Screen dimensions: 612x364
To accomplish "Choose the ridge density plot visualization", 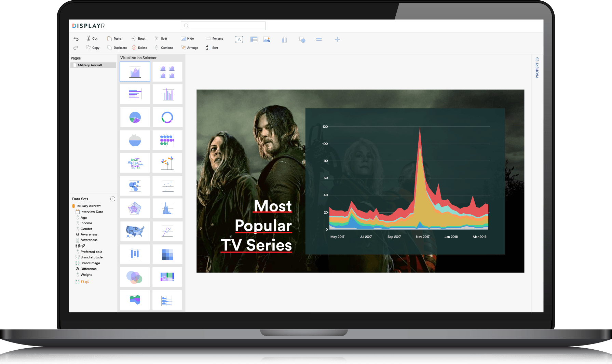I will [x=167, y=300].
